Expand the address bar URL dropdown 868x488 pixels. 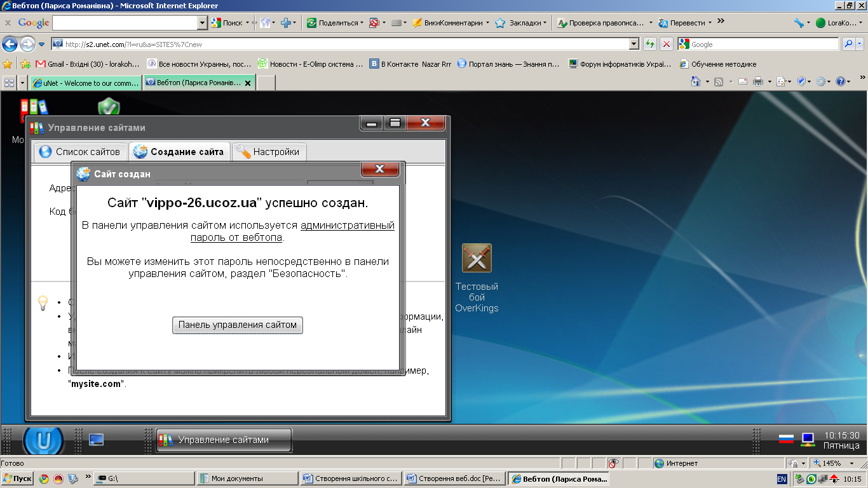[x=634, y=44]
